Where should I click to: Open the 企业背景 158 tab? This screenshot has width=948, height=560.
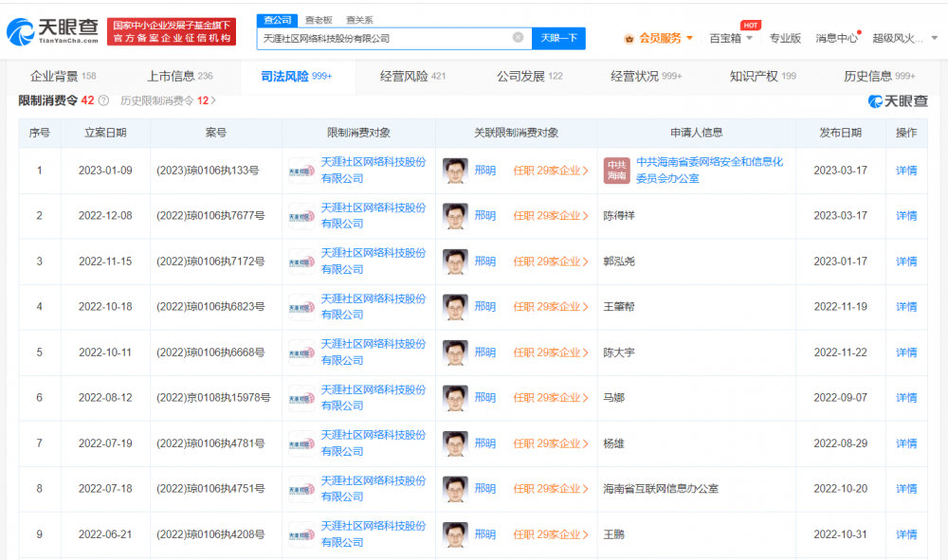pyautogui.click(x=63, y=76)
